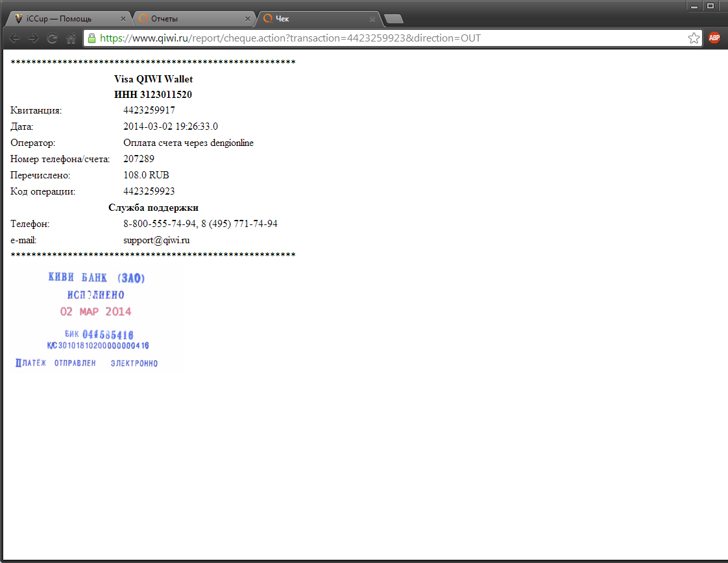Close the Отчеты tab
The width and height of the screenshot is (728, 563).
point(247,19)
